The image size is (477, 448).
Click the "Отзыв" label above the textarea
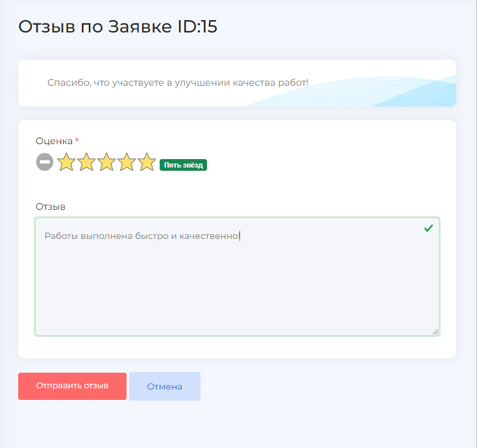[50, 206]
